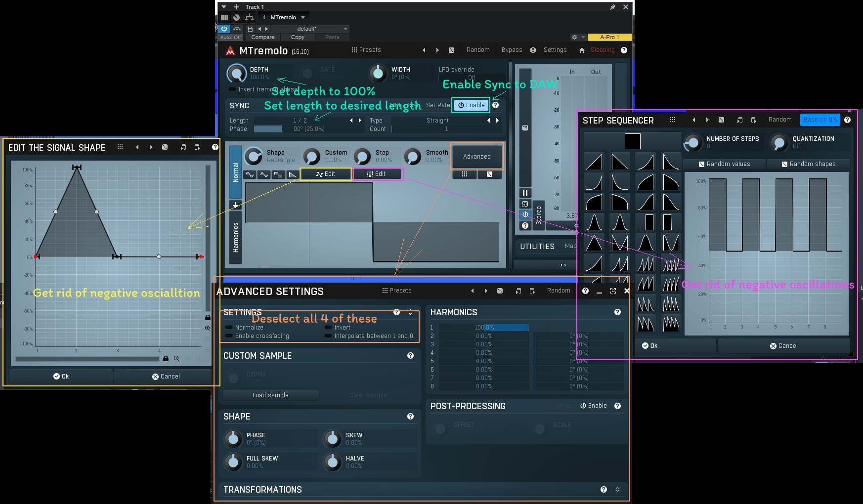Toggle Normalize in Advanced Settings
This screenshot has width=863, height=504.
pos(245,328)
